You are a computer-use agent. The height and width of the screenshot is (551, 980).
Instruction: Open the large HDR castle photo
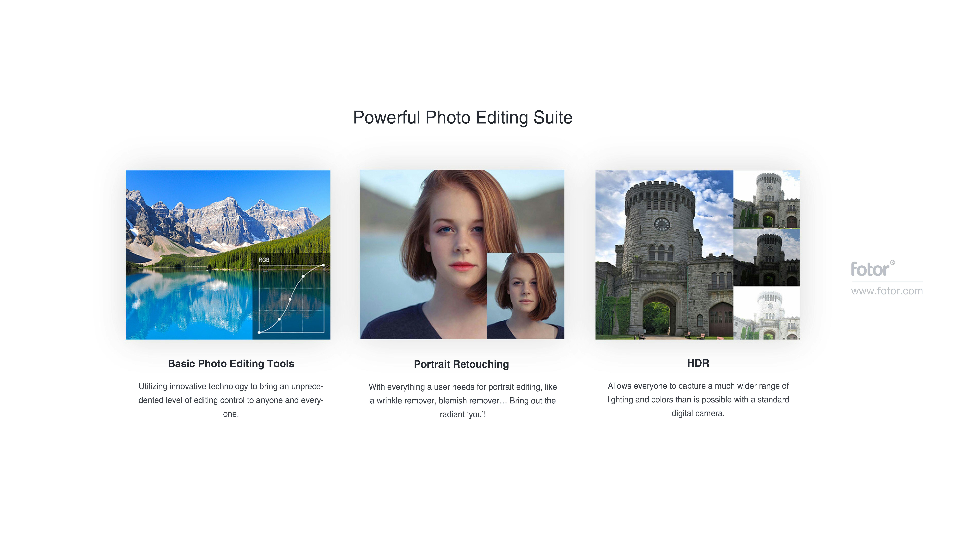coord(664,255)
